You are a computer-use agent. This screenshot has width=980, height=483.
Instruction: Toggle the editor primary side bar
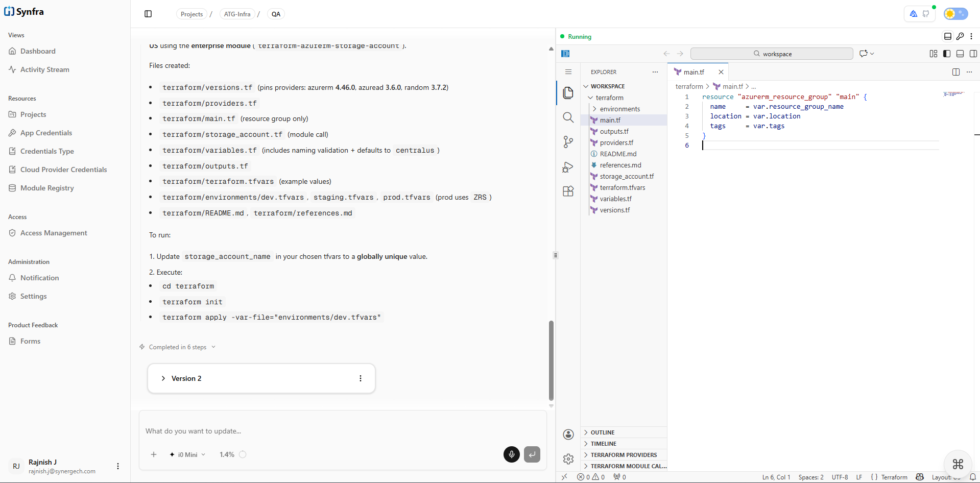coord(946,54)
